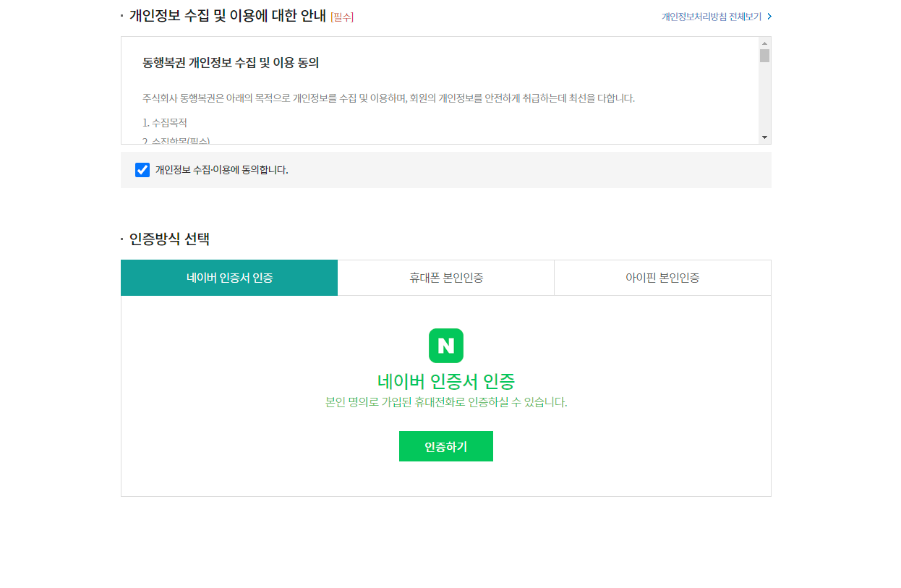
Task: Toggle the personal information consent agreement off
Action: click(x=142, y=169)
